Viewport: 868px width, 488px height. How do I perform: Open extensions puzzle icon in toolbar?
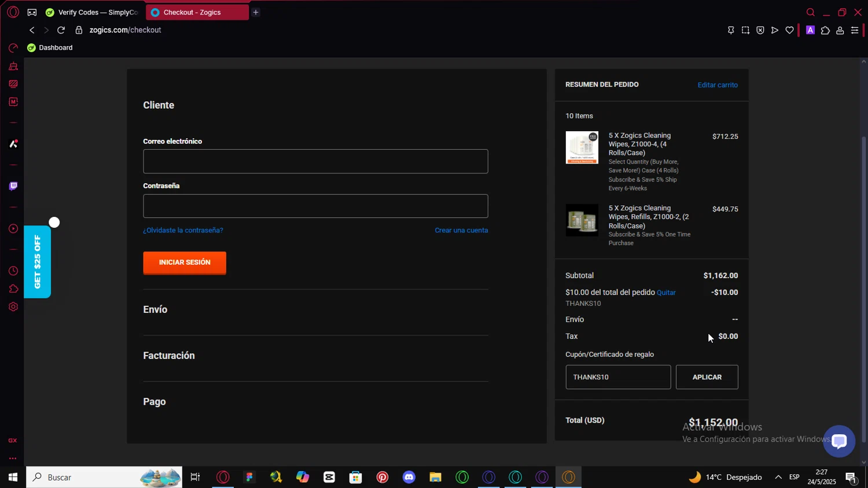point(825,30)
